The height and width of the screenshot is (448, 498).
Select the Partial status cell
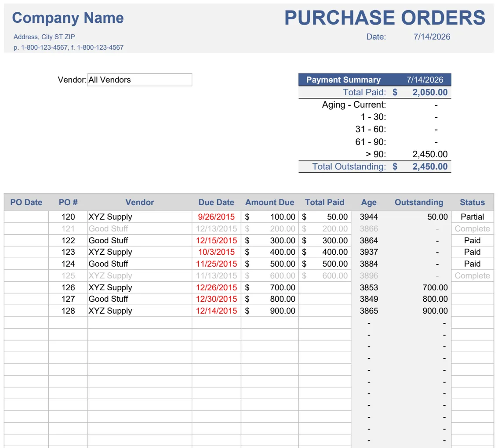click(x=472, y=217)
